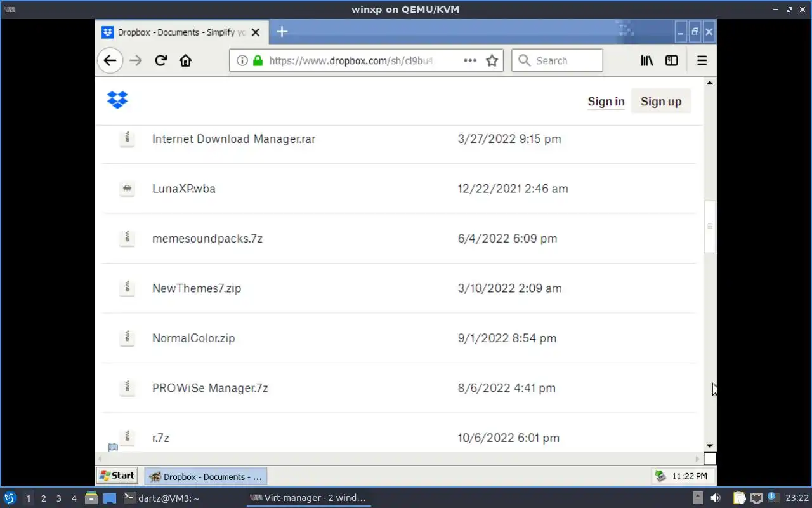Click the green secure connection padlock
Image resolution: width=812 pixels, height=508 pixels.
[x=258, y=60]
